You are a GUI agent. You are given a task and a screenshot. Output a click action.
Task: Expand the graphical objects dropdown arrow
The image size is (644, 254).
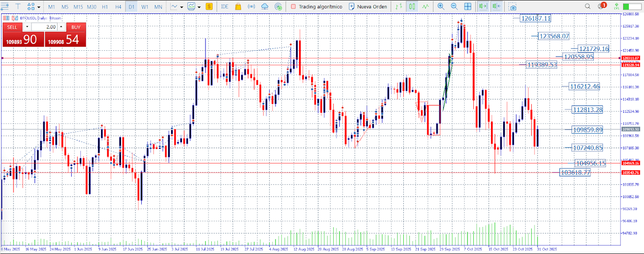(x=39, y=7)
